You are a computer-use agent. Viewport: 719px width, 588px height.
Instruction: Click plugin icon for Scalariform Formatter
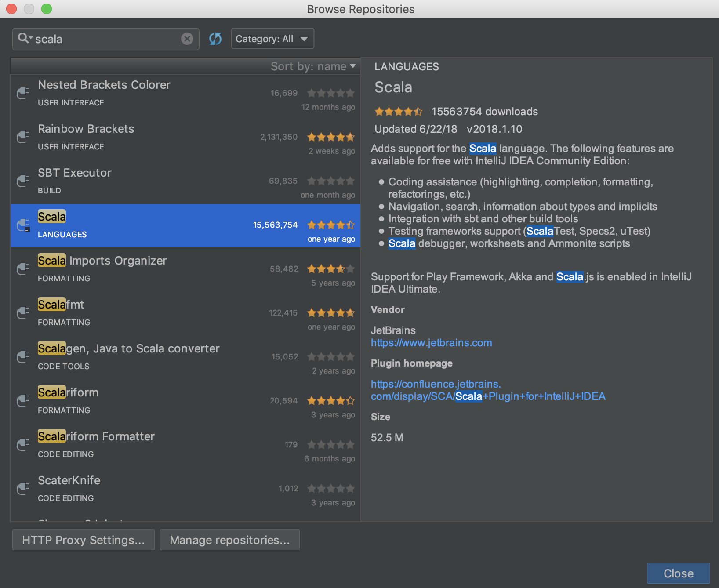23,444
